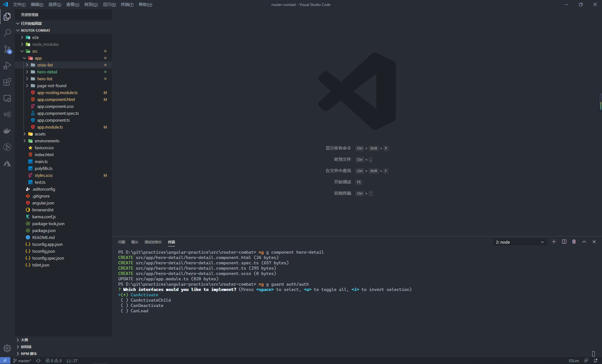Split the terminal
602x364 pixels.
[x=564, y=242]
